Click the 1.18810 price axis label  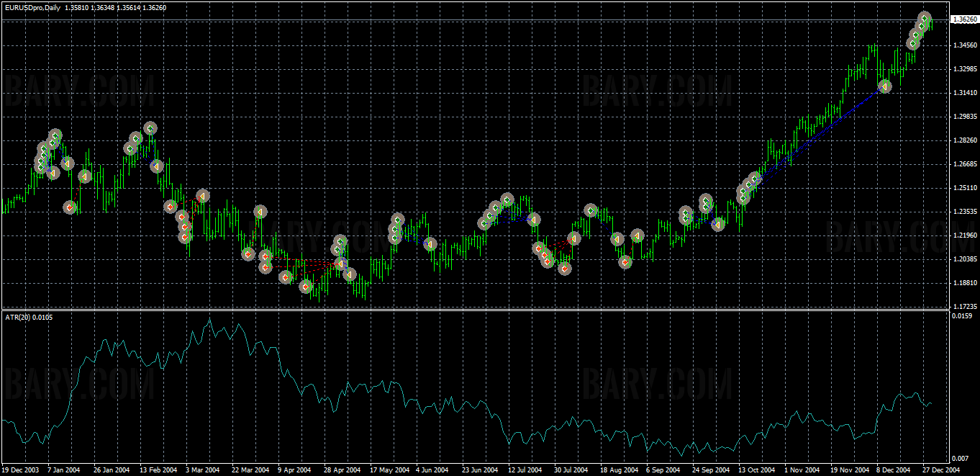964,282
